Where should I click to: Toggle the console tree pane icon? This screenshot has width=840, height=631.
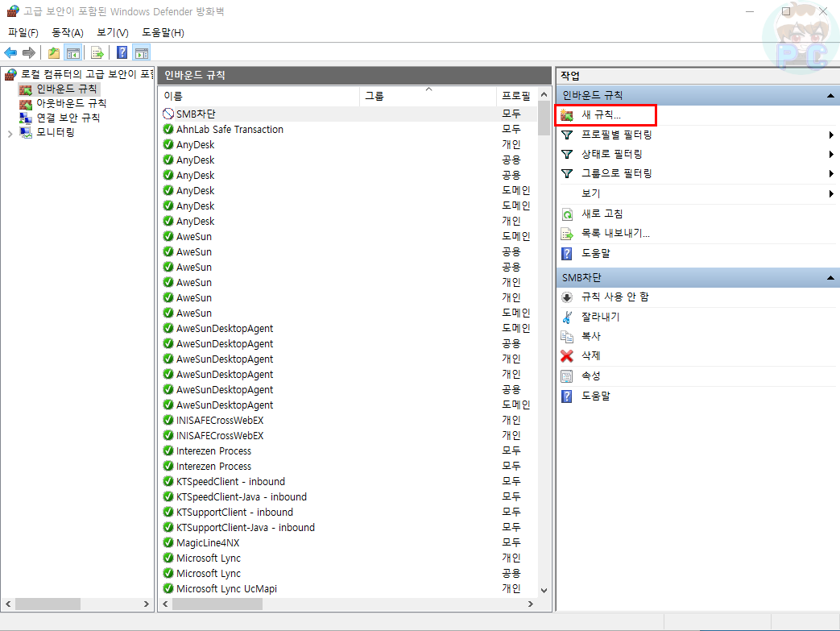pos(72,52)
